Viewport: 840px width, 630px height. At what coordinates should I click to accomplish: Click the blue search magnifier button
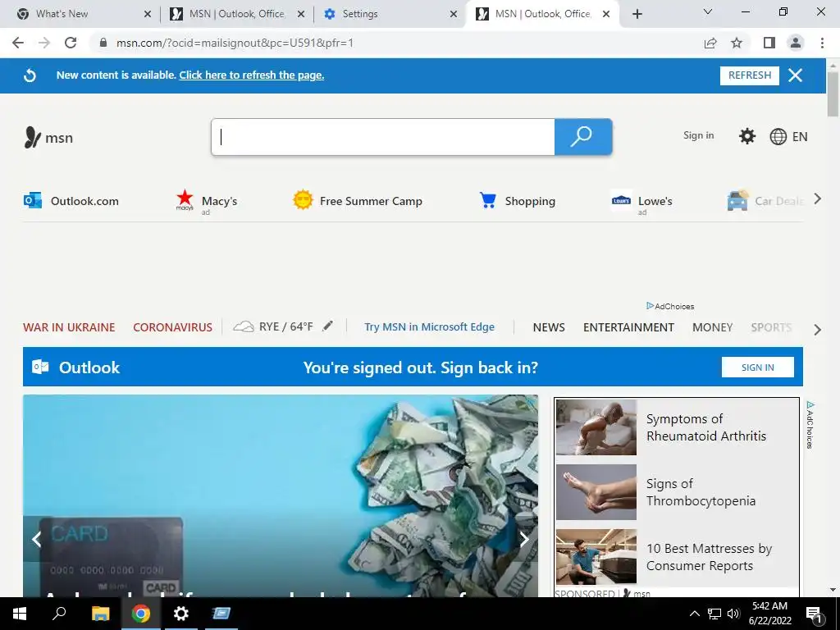583,137
